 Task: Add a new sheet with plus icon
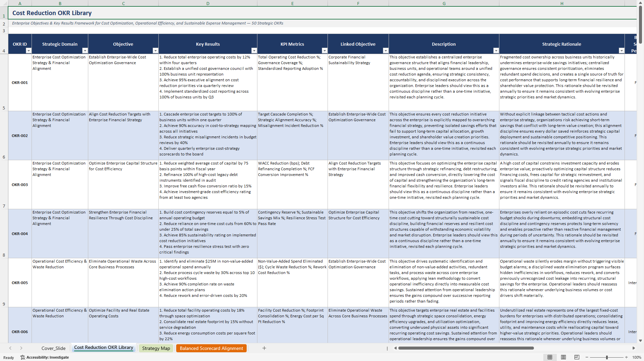264,348
